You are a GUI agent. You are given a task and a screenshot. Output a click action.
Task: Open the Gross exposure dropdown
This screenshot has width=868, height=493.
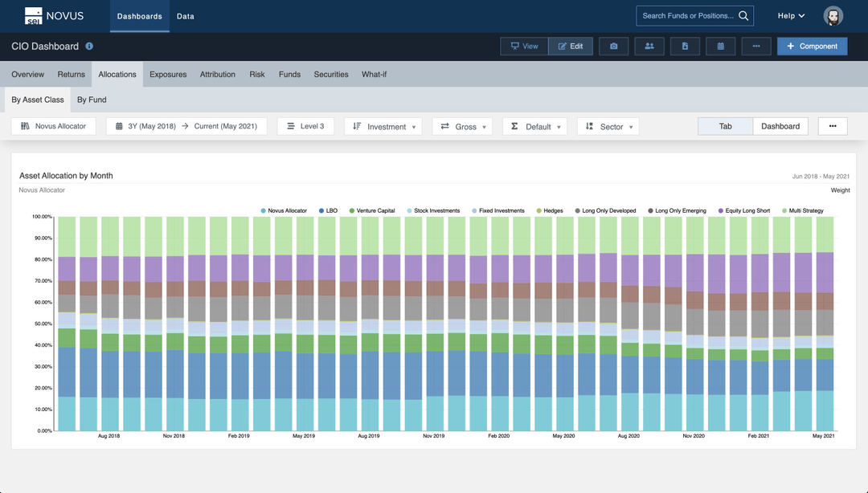click(462, 125)
